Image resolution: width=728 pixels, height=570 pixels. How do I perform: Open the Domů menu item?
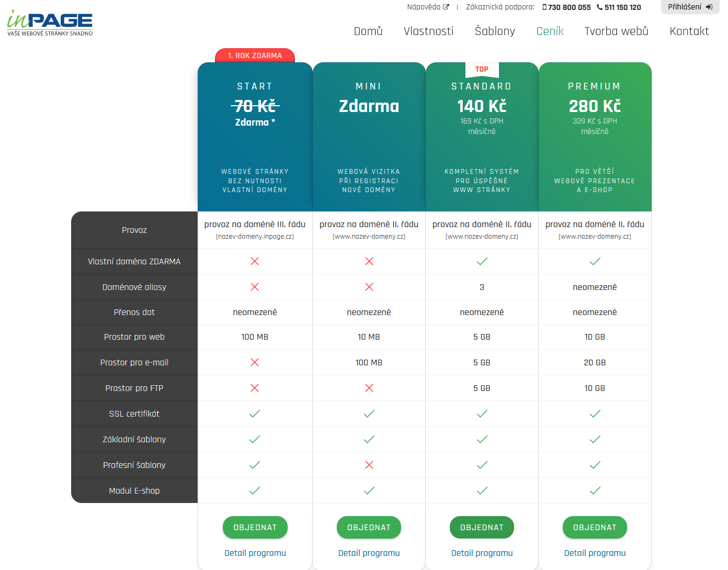tap(368, 31)
